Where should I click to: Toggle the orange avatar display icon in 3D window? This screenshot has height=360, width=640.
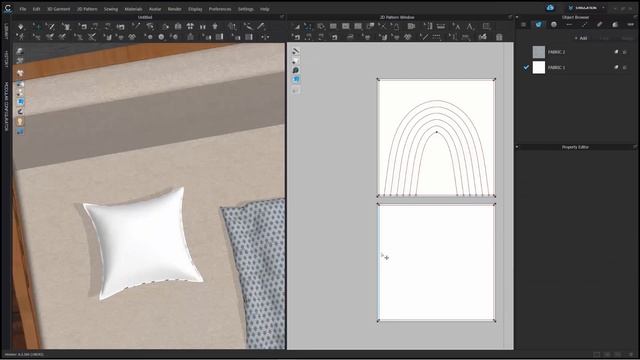(20, 122)
